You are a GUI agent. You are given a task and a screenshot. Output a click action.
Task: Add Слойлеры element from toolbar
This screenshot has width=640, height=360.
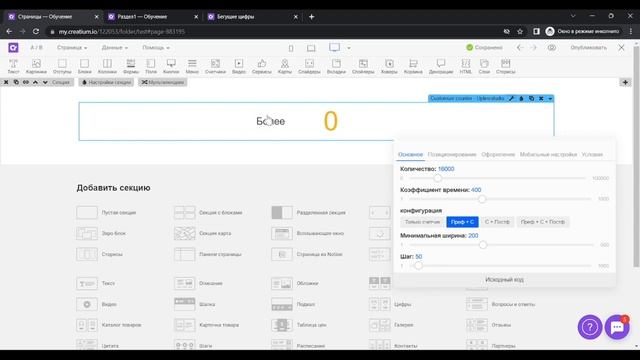pyautogui.click(x=363, y=67)
